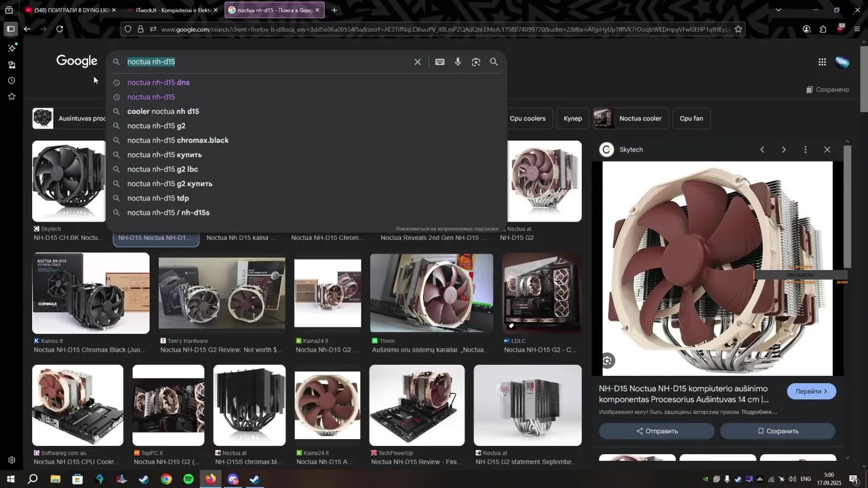
Task: Open browser history sidebar icon
Action: click(12, 81)
